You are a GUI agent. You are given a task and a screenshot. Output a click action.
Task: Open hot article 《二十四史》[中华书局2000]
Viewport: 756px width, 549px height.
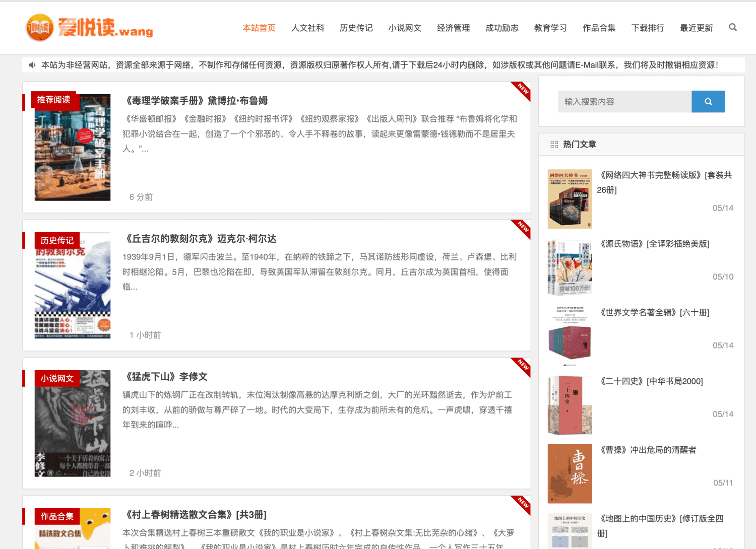click(651, 381)
